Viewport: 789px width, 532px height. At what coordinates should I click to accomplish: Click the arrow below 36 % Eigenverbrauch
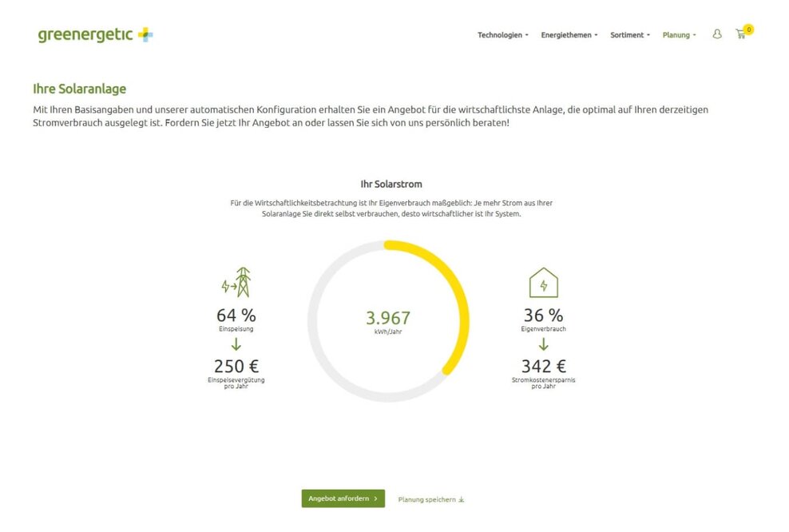544,345
